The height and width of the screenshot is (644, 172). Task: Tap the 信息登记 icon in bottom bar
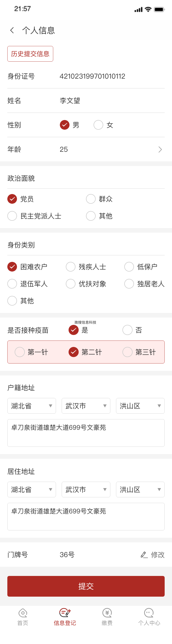65,613
